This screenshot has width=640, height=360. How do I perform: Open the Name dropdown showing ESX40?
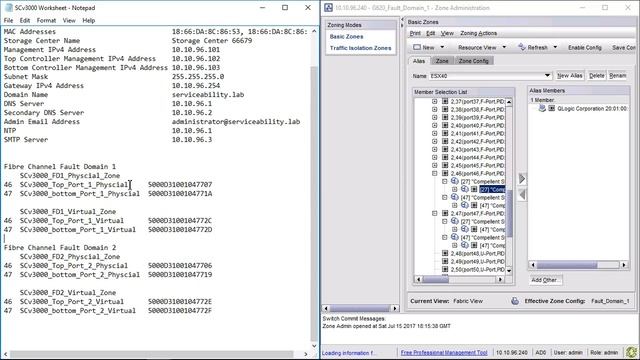[x=547, y=76]
